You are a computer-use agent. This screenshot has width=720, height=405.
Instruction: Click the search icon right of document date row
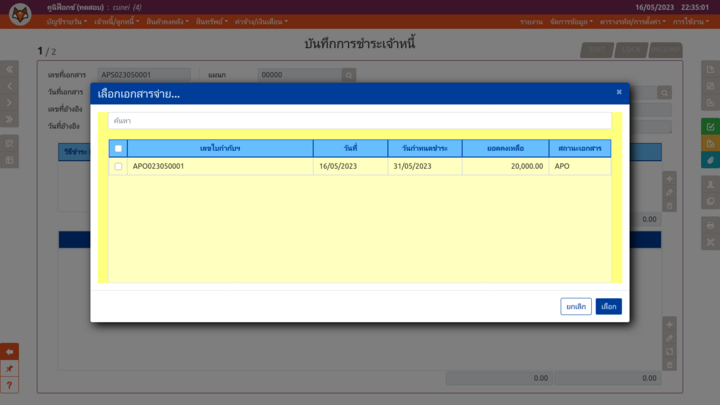[664, 93]
